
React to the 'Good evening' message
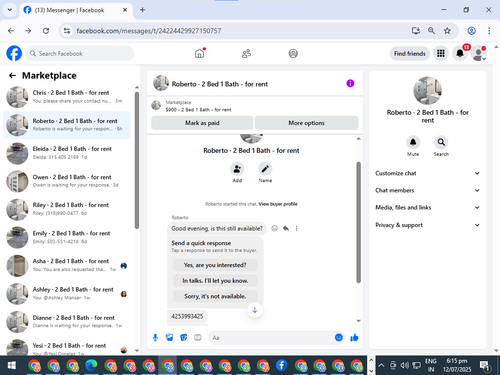coord(274,228)
